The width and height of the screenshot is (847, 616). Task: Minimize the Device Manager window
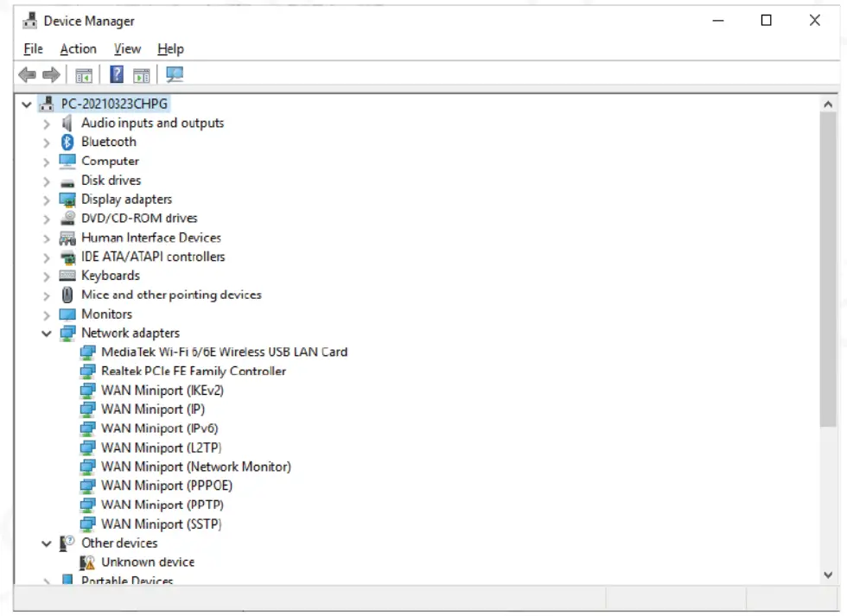coord(718,21)
